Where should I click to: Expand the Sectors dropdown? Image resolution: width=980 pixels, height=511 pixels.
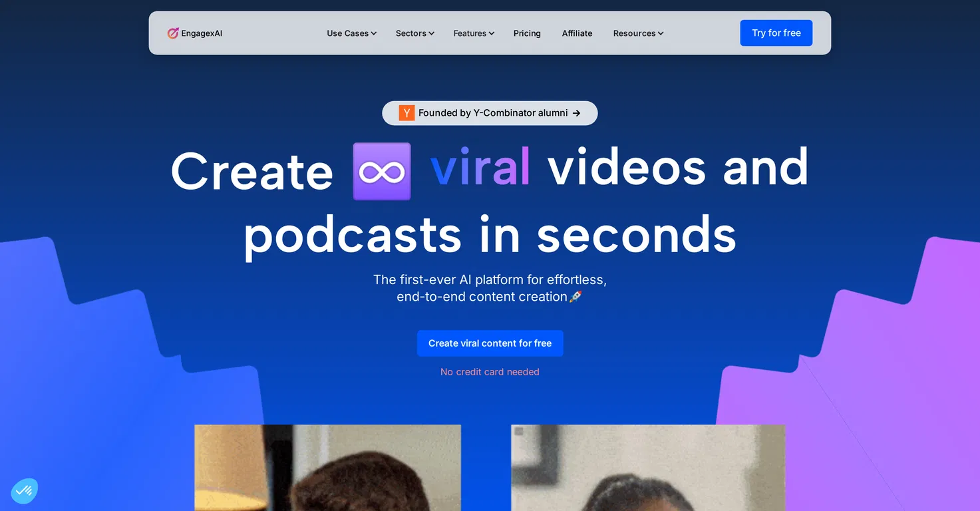pos(415,33)
